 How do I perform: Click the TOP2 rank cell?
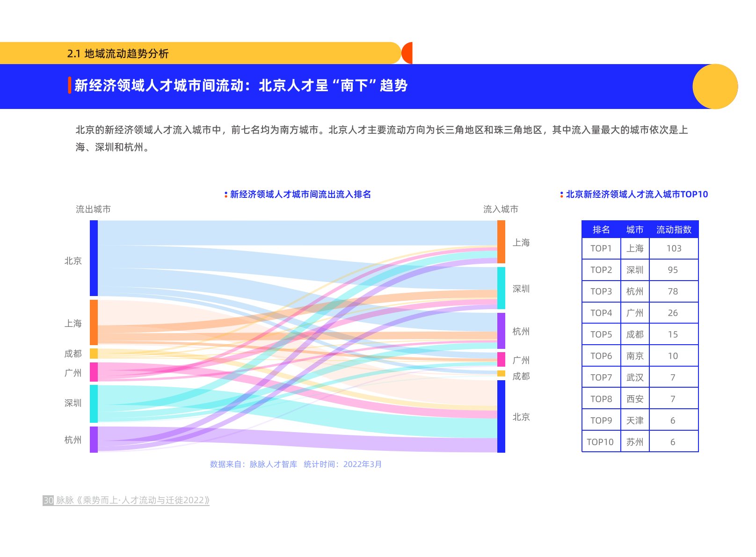tap(601, 270)
